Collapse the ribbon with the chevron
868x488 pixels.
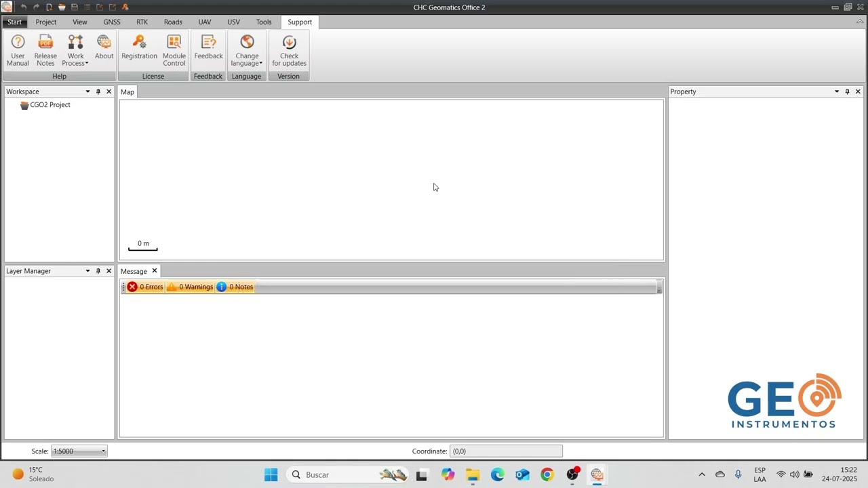[860, 22]
